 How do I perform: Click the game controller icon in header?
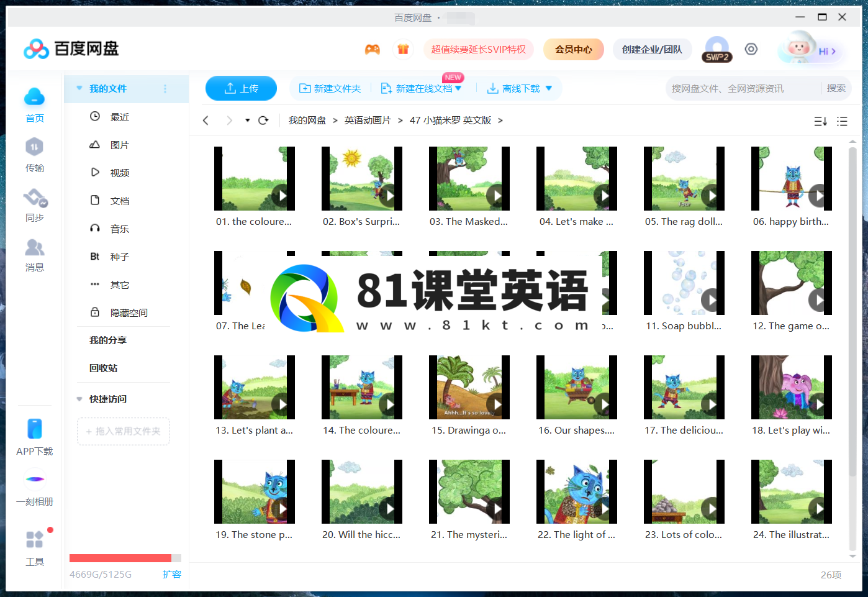tap(372, 49)
